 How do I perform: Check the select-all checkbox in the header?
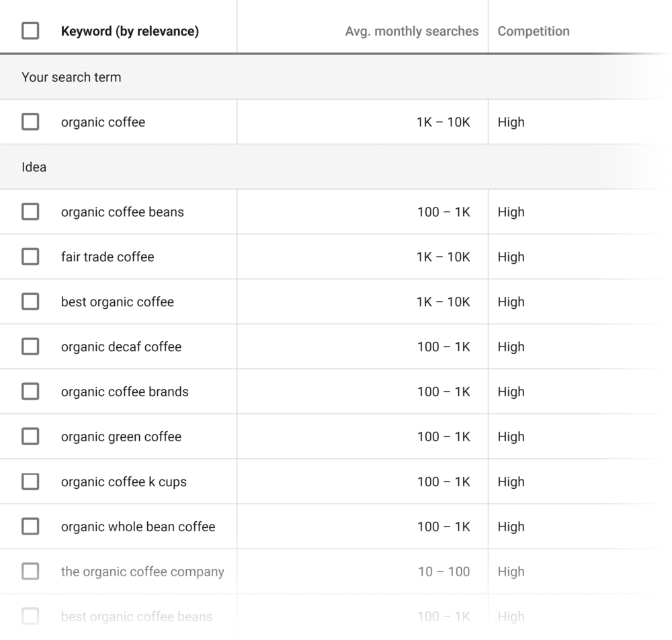click(x=30, y=30)
